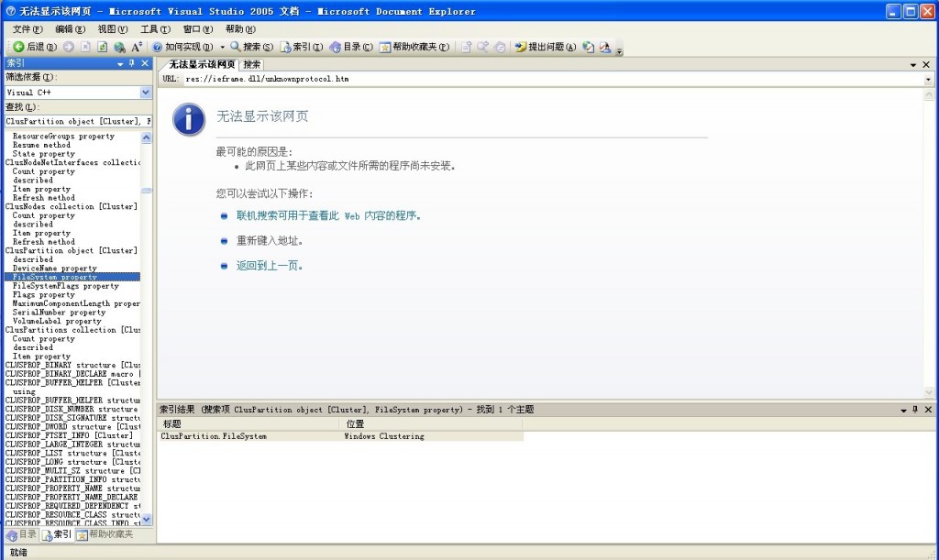
Task: Click the 目录 (Contents) toolbar button
Action: coord(351,47)
